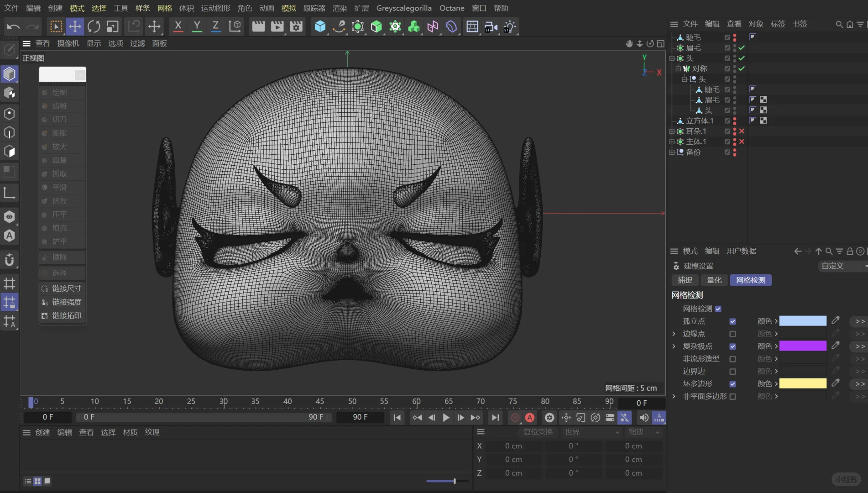
Task: Check 非流形造型 checkbox
Action: (x=732, y=359)
